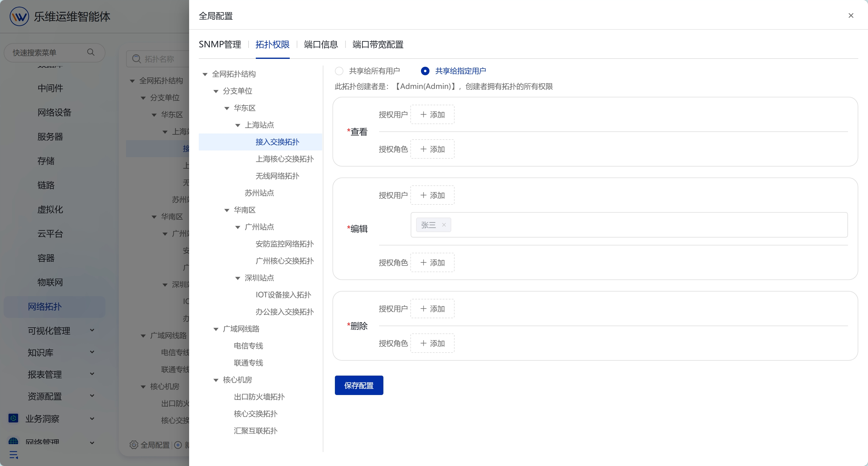Collapse 全网拓扑结构 node in dialog tree
The height and width of the screenshot is (466, 868).
pos(205,74)
